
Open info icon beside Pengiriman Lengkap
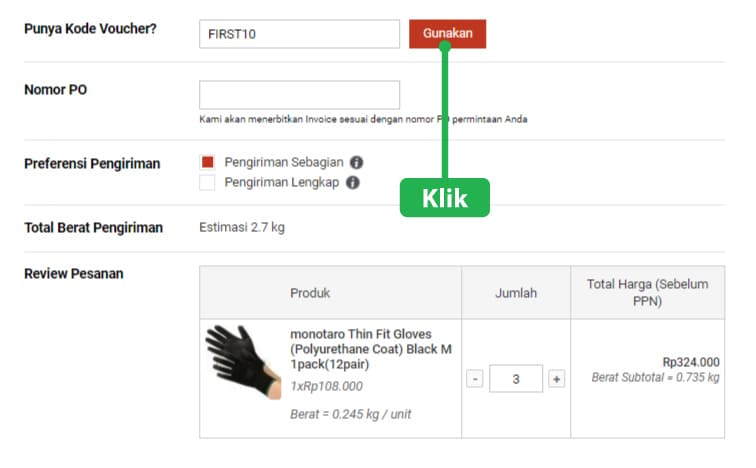click(352, 183)
